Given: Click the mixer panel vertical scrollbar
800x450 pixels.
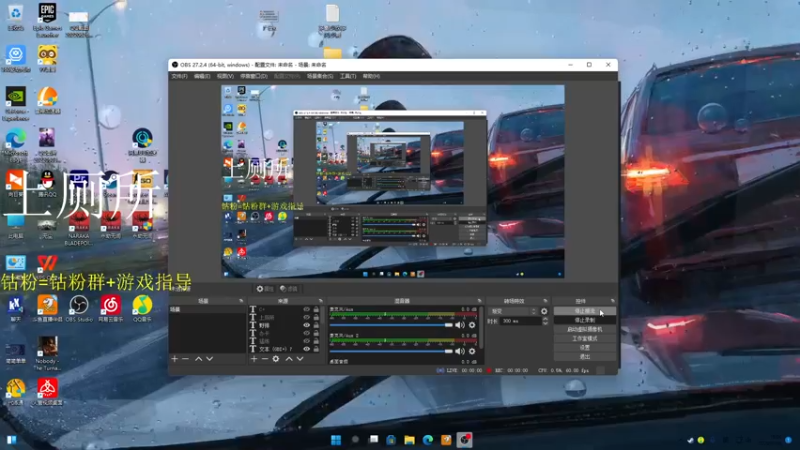Looking at the screenshot, I should click(481, 327).
